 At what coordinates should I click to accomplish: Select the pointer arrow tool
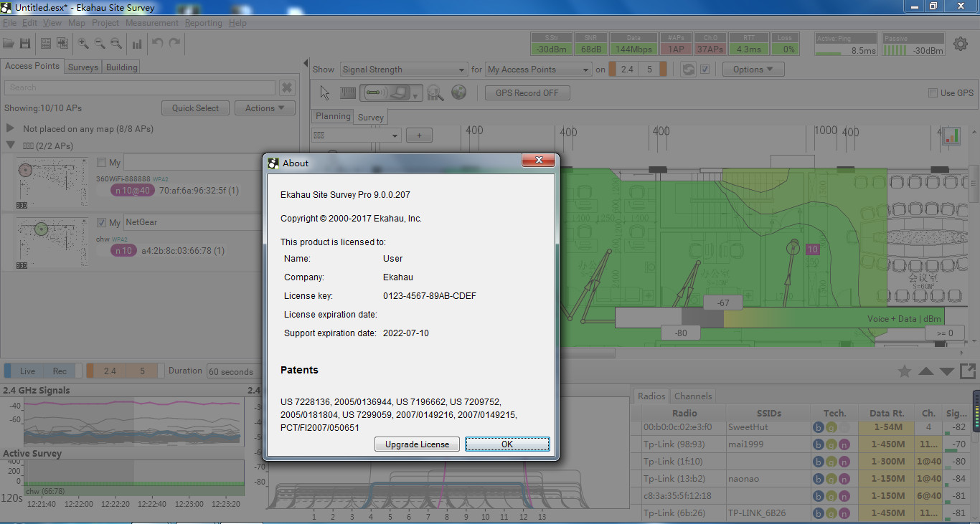click(x=325, y=92)
